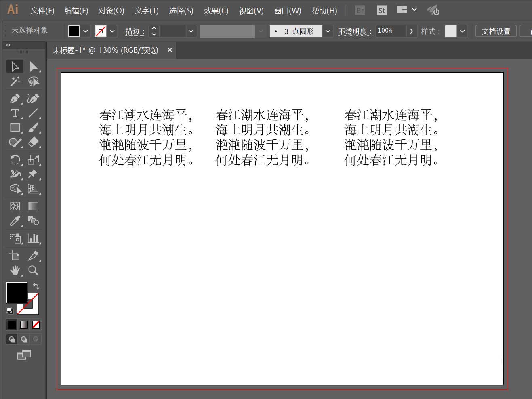
Task: Open Adobe Stock via the St icon
Action: coord(381,10)
